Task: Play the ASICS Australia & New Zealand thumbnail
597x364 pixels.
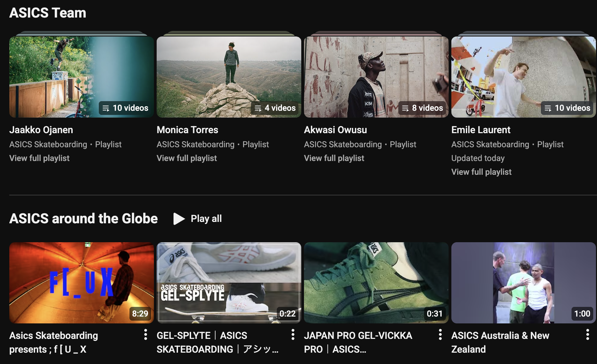Action: coord(524,283)
